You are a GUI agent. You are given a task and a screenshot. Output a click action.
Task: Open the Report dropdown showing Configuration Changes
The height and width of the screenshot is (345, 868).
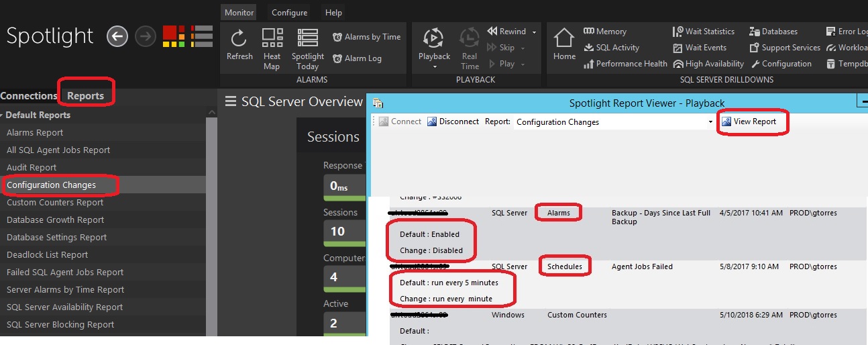pyautogui.click(x=614, y=122)
